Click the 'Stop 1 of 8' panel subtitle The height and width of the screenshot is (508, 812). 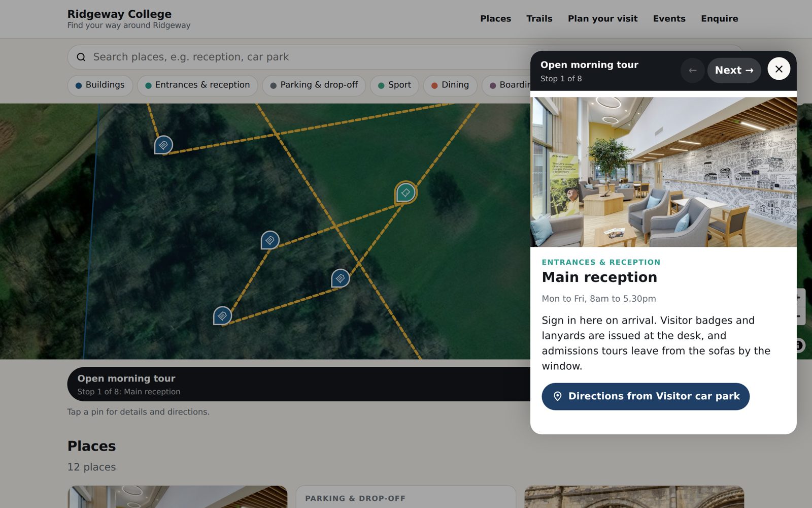(x=561, y=79)
